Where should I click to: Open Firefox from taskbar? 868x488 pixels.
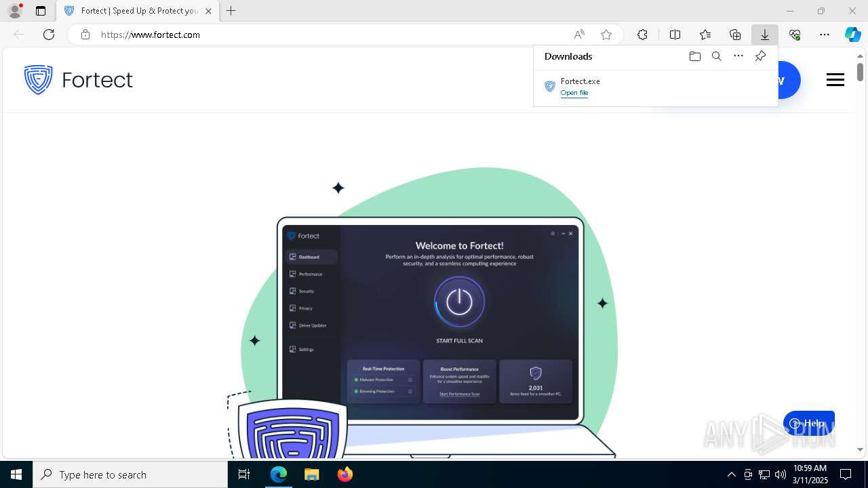[344, 474]
